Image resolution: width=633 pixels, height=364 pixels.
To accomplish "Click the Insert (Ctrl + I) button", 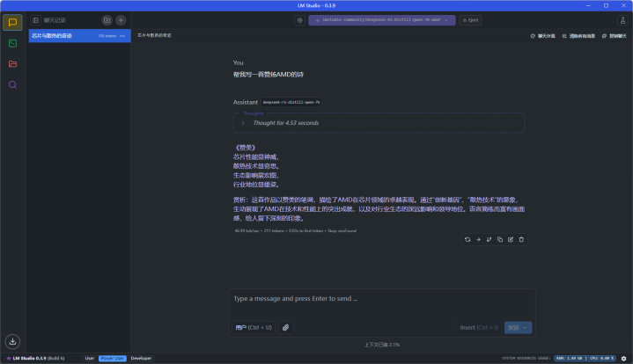I will click(x=479, y=327).
